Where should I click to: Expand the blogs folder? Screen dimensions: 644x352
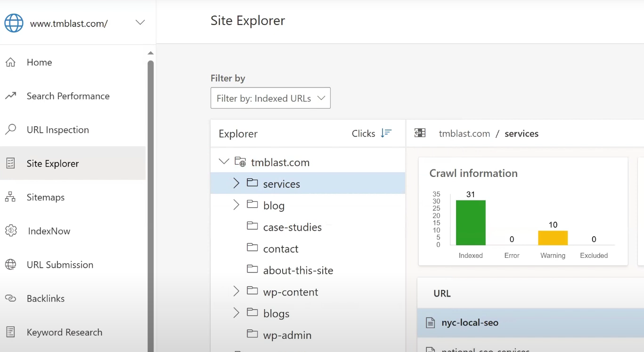point(236,313)
